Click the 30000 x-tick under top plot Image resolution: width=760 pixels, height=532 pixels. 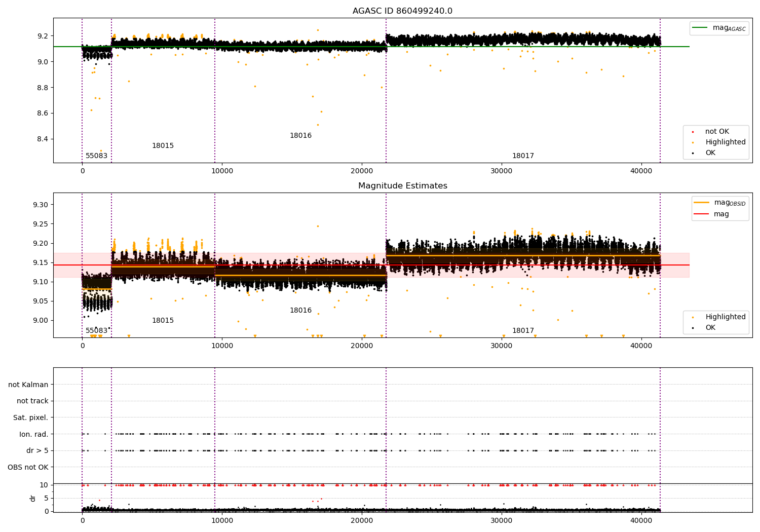pos(502,171)
